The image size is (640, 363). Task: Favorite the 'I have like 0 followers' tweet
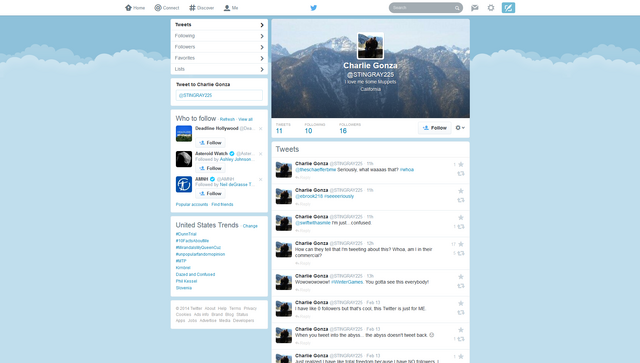click(x=461, y=303)
